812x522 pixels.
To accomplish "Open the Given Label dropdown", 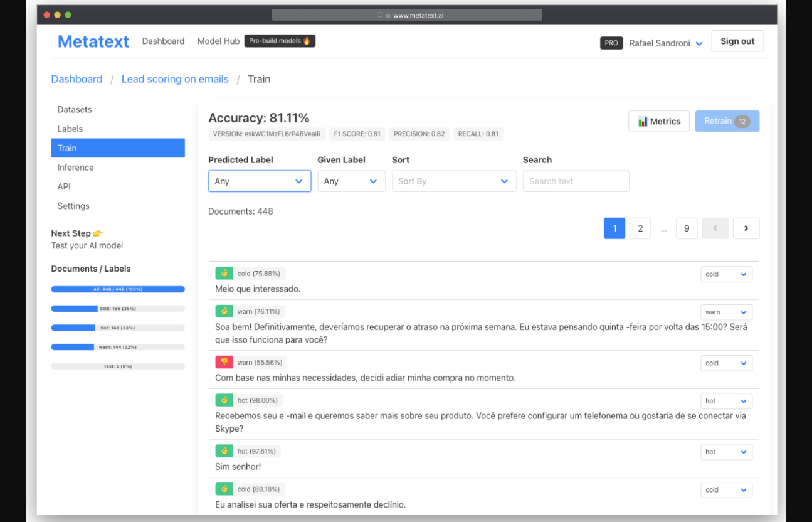I will pyautogui.click(x=351, y=181).
